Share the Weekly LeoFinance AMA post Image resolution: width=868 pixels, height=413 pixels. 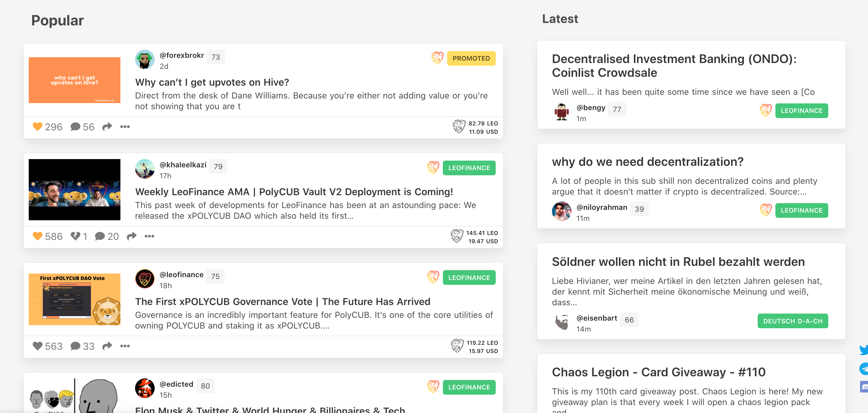tap(132, 236)
